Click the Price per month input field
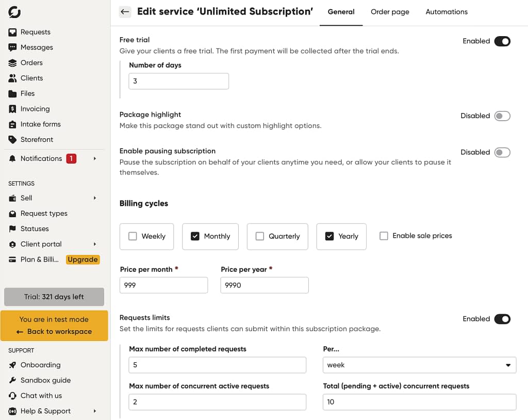Image resolution: width=528 pixels, height=420 pixels. pyautogui.click(x=163, y=285)
